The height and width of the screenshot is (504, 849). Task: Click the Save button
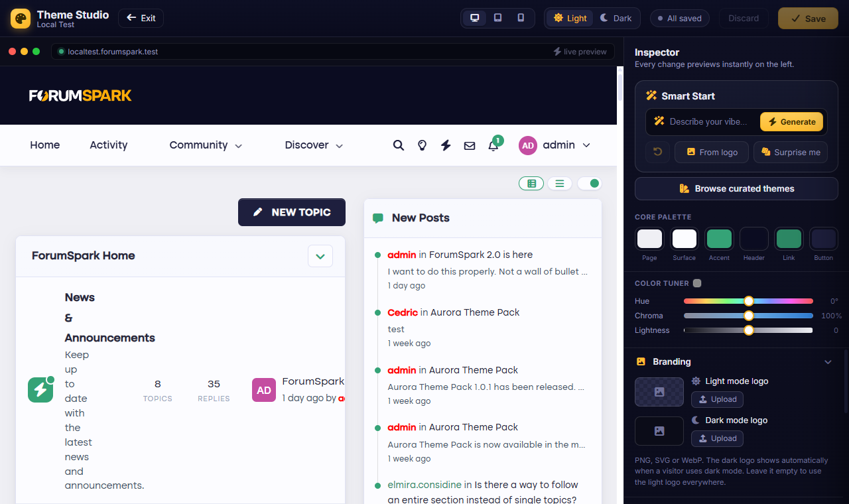tap(808, 19)
